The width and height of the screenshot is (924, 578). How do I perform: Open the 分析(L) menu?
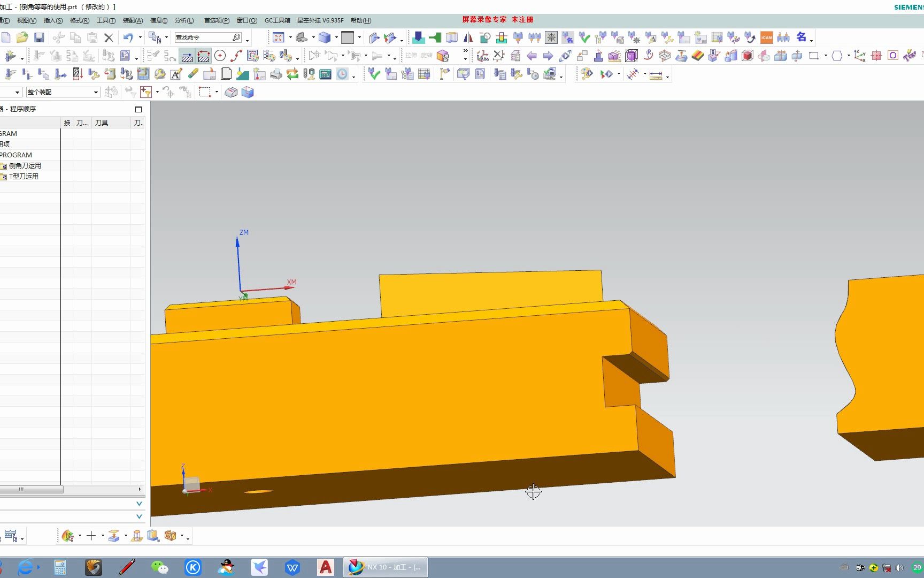coord(184,20)
